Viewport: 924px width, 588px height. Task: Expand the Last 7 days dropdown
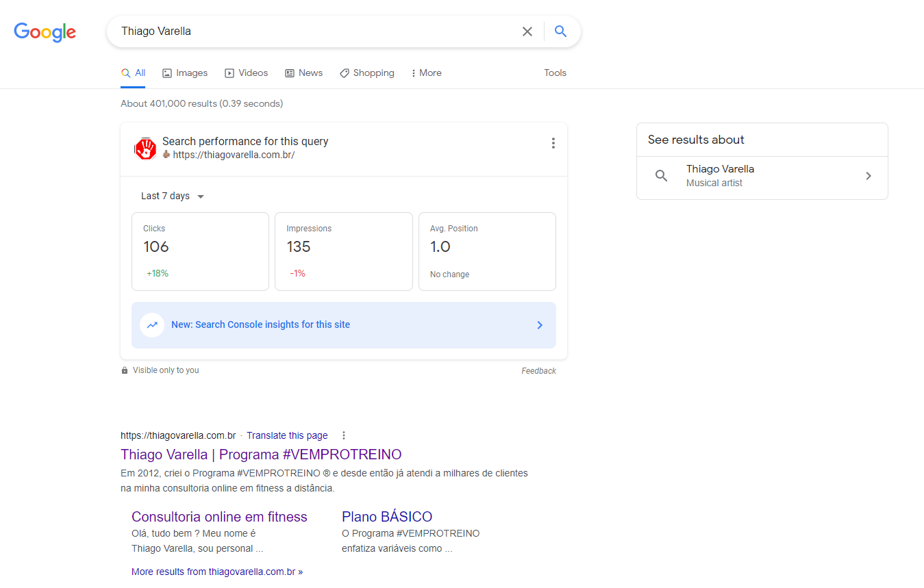(x=173, y=196)
